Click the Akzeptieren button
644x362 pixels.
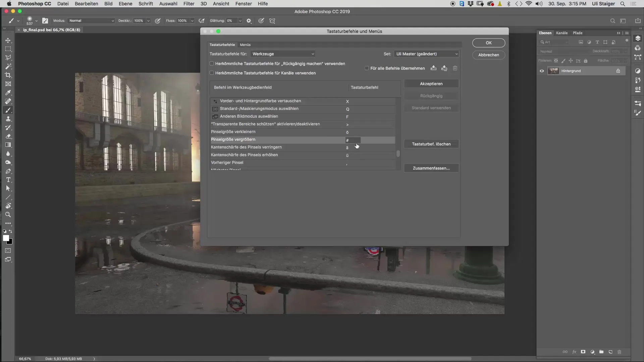[x=431, y=84]
